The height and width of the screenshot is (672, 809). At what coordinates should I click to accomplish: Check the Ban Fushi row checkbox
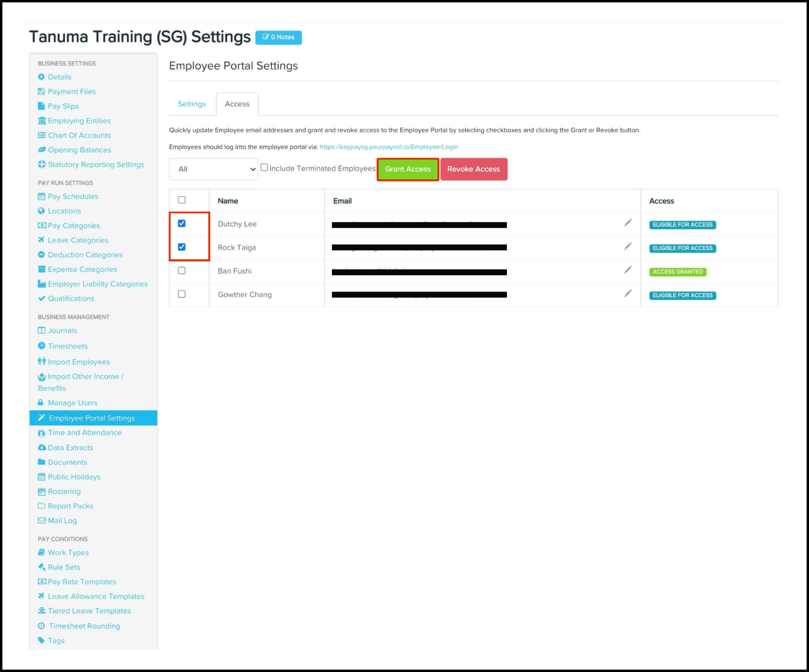tap(182, 271)
